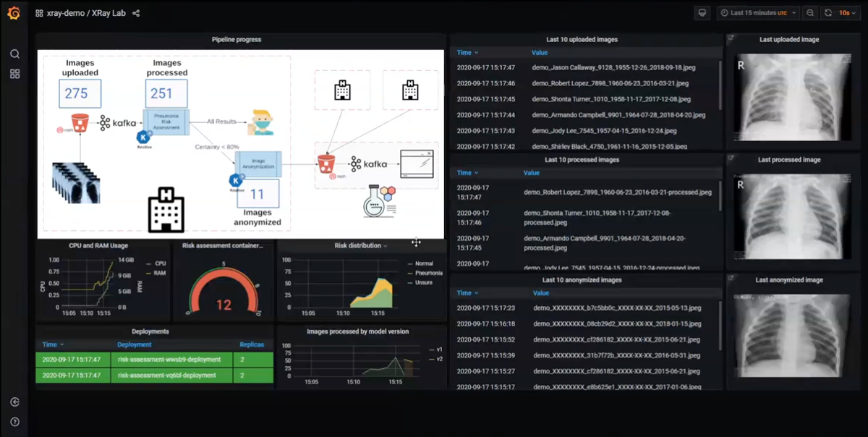Sort Last 10 anonymized images by Time column
The width and height of the screenshot is (868, 437).
click(467, 293)
